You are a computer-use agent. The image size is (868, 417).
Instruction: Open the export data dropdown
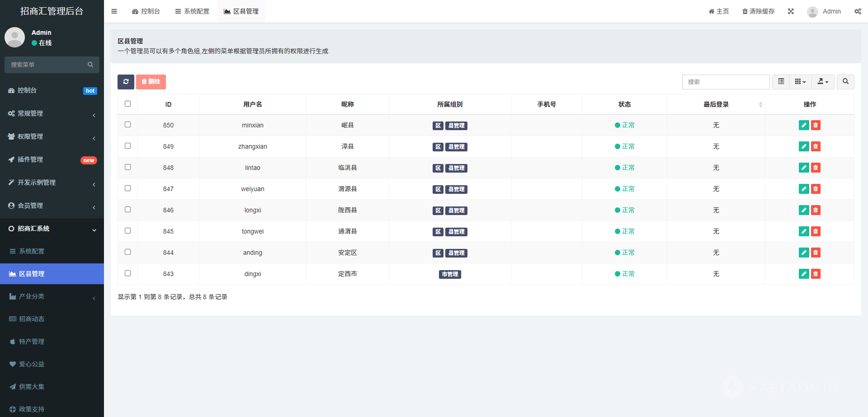823,82
